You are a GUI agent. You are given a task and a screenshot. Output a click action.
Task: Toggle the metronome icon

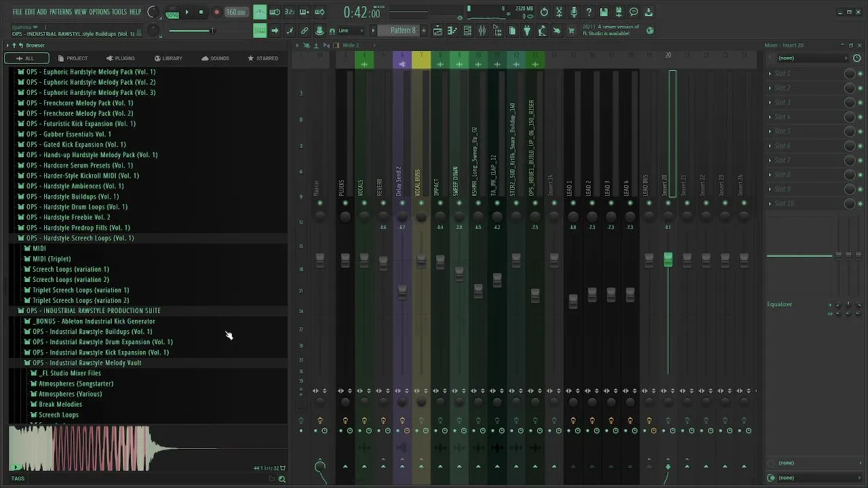(x=260, y=12)
